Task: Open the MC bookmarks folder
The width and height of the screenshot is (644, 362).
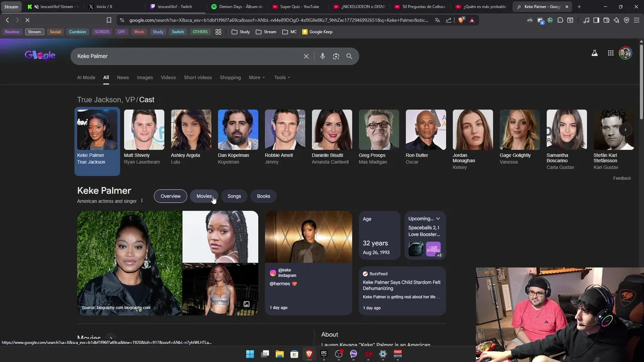Action: (x=289, y=32)
